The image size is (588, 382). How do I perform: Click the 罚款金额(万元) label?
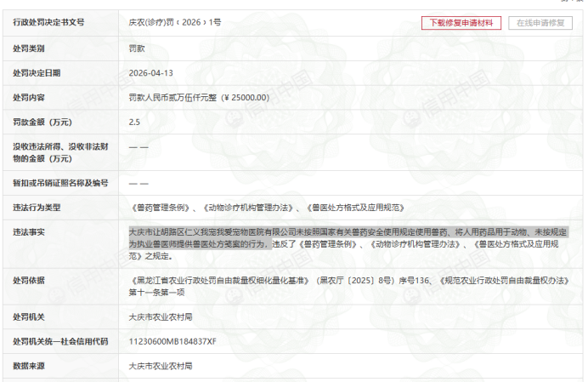click(x=42, y=122)
